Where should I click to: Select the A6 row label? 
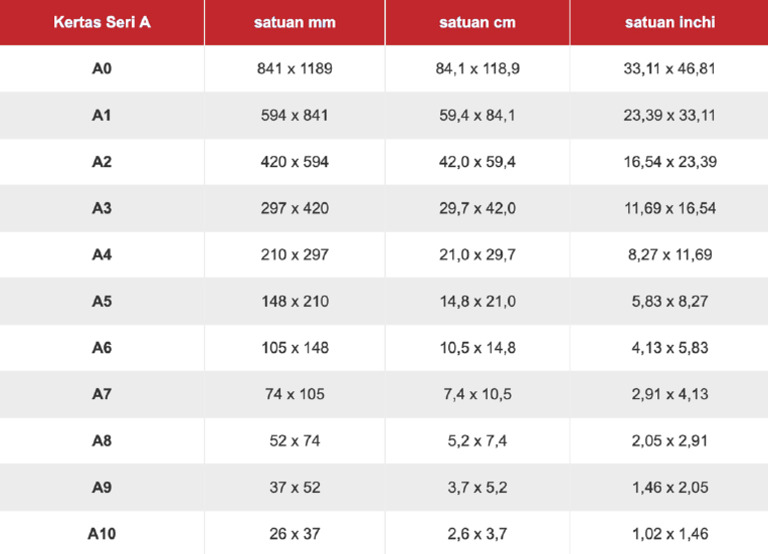tap(102, 347)
